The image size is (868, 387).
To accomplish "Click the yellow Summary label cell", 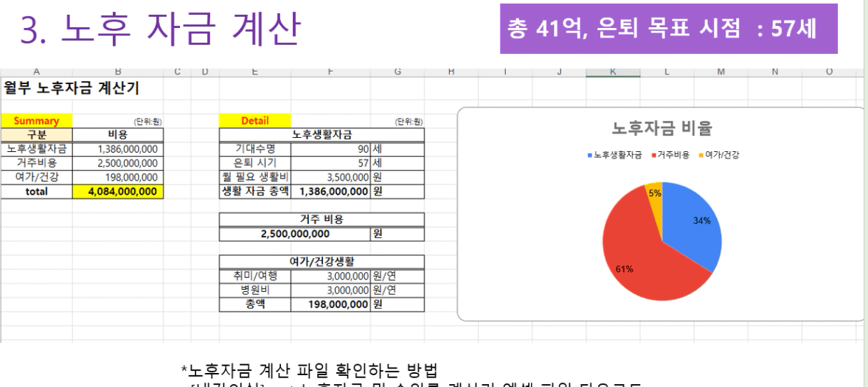I will click(x=37, y=121).
